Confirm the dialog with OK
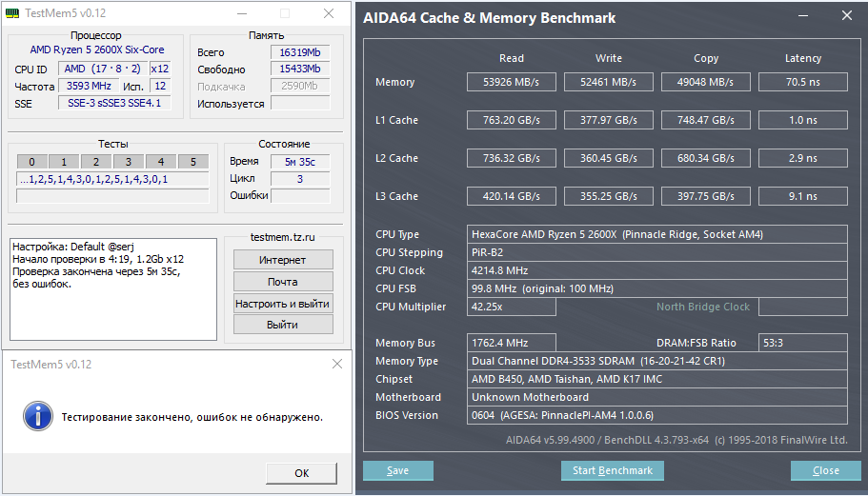This screenshot has height=496, width=868. click(301, 473)
